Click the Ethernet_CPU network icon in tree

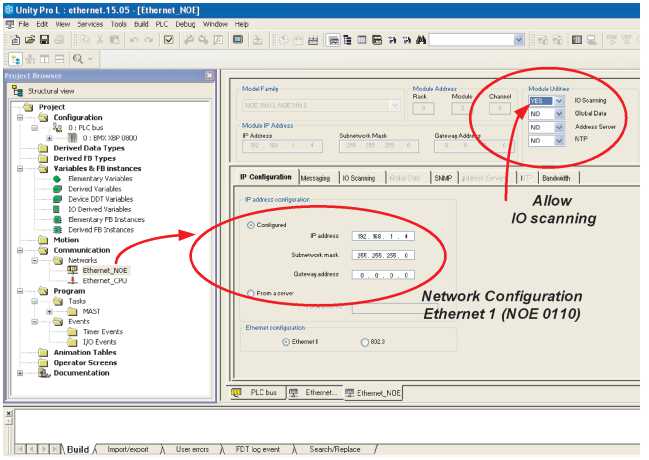(74, 281)
